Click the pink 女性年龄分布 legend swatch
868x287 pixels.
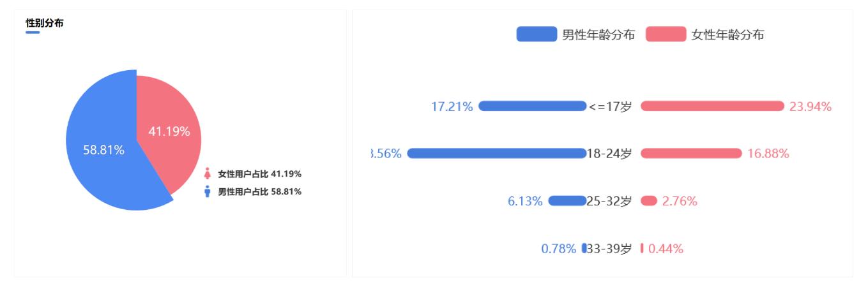point(666,34)
